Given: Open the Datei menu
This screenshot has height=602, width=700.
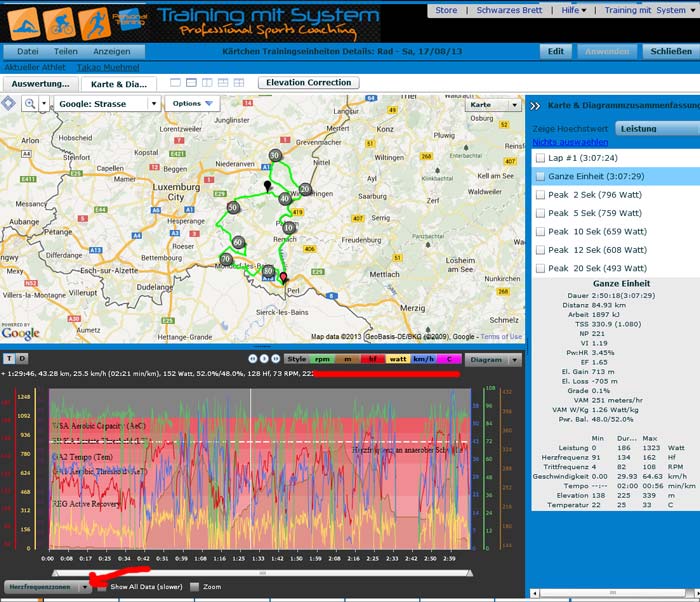Looking at the screenshot, I should pos(28,51).
